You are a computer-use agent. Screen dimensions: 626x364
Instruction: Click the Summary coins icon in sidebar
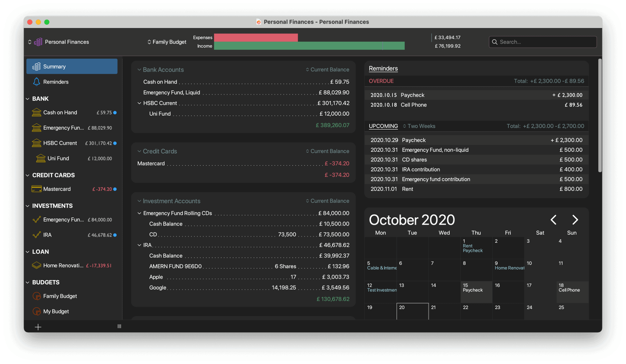click(36, 66)
